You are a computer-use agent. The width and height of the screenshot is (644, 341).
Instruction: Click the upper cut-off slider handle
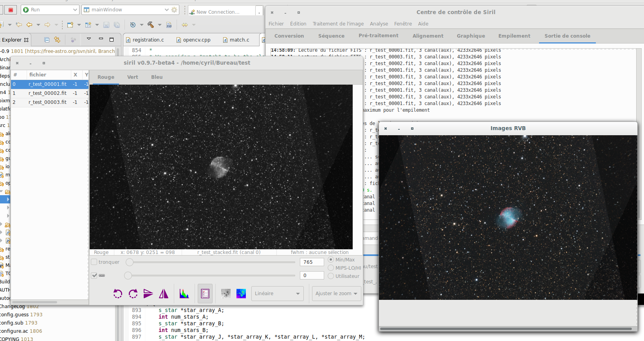point(130,262)
